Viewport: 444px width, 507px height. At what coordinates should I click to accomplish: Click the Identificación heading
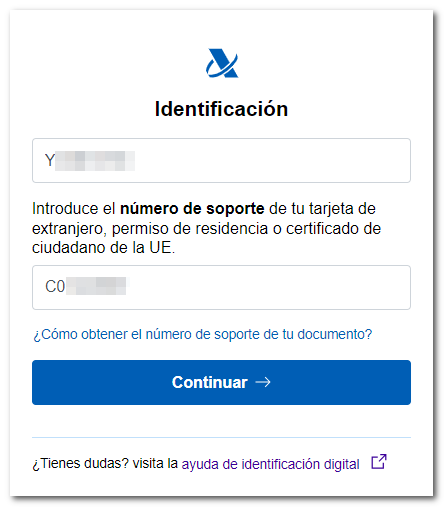coord(221,109)
